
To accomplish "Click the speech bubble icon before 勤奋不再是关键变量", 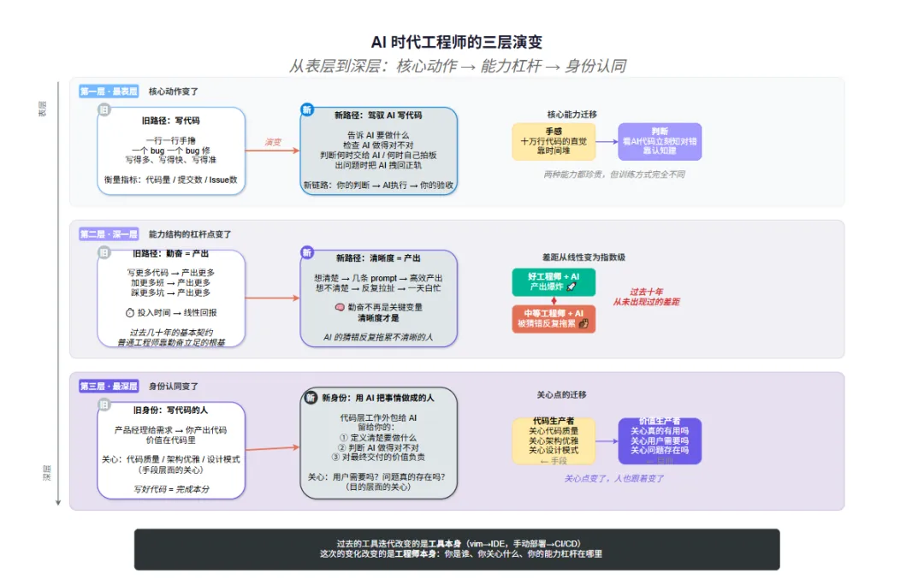I will [340, 307].
